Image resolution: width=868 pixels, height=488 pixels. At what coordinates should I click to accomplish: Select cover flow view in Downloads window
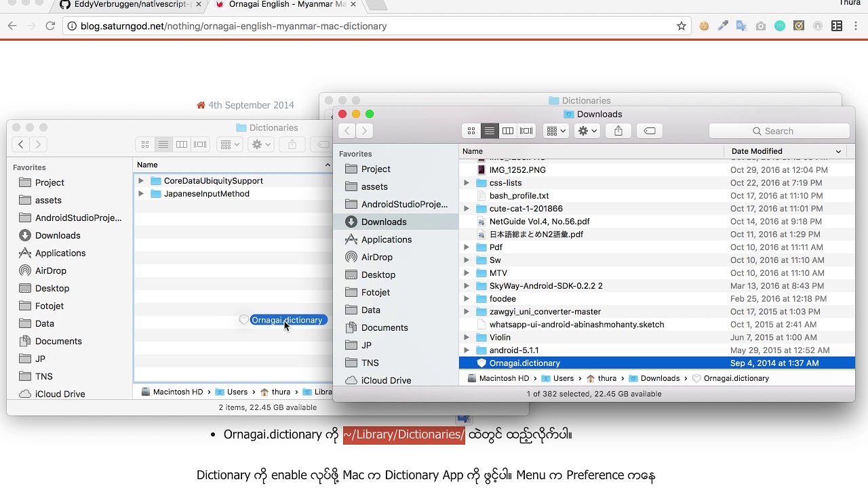tap(526, 131)
